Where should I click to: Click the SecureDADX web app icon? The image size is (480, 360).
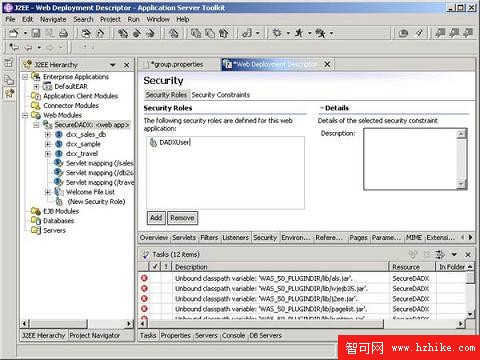(48, 125)
